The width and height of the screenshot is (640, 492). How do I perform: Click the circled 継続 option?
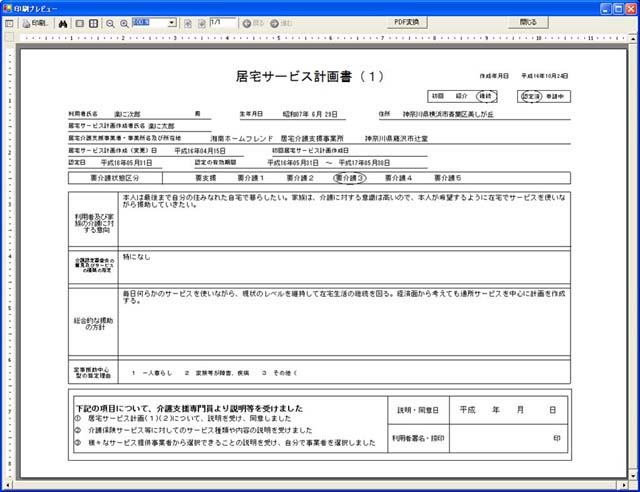[x=486, y=96]
